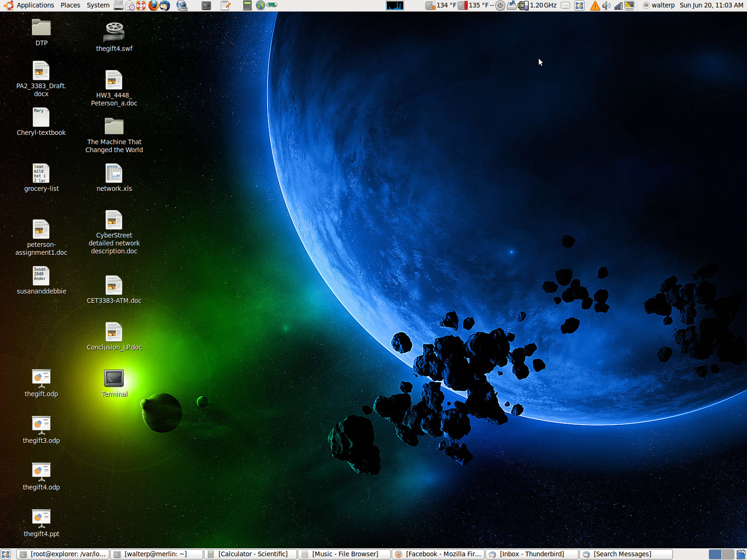Click the Show Desktop button in bottom panel
The width and height of the screenshot is (747, 560).
(x=6, y=554)
